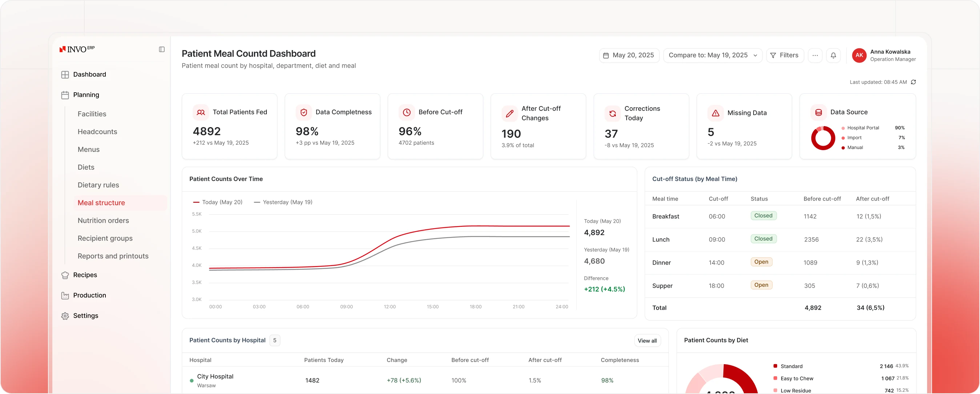The height and width of the screenshot is (394, 980).
Task: Toggle the Today (May 20) legend series
Action: pos(218,202)
